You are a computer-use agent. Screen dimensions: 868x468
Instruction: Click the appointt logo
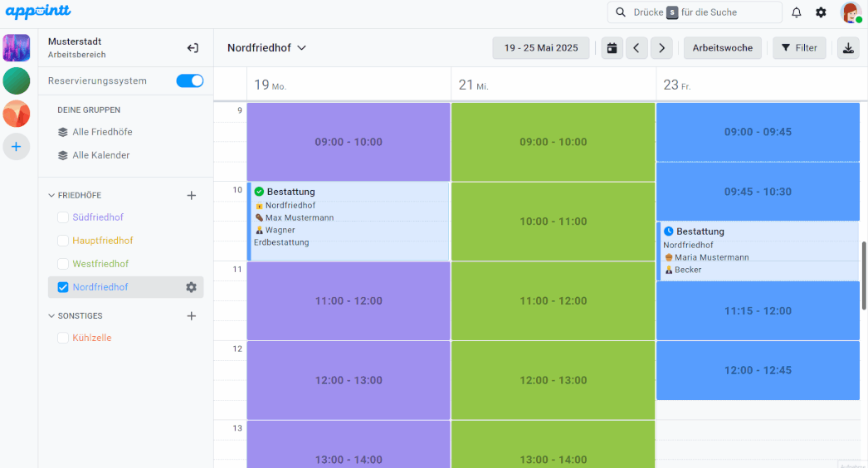[38, 12]
